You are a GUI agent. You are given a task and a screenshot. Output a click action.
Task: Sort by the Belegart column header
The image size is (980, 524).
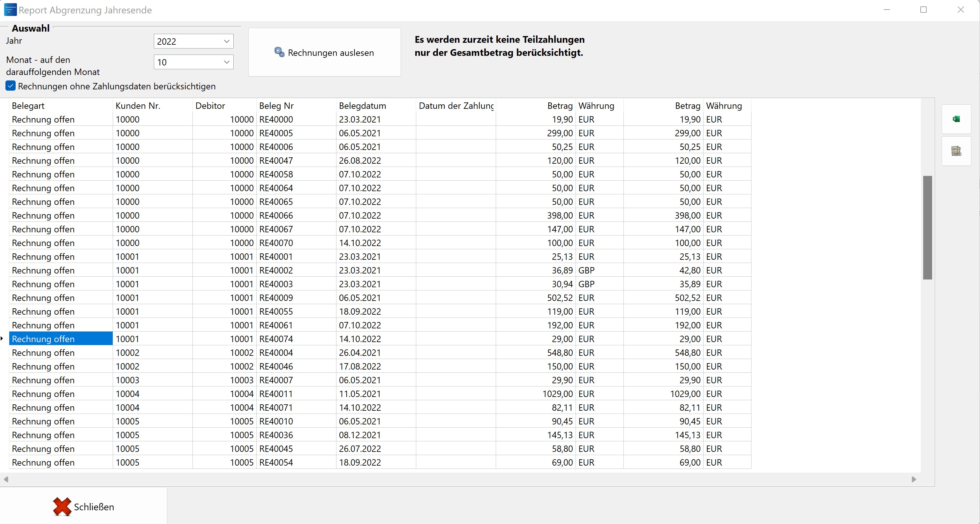61,105
